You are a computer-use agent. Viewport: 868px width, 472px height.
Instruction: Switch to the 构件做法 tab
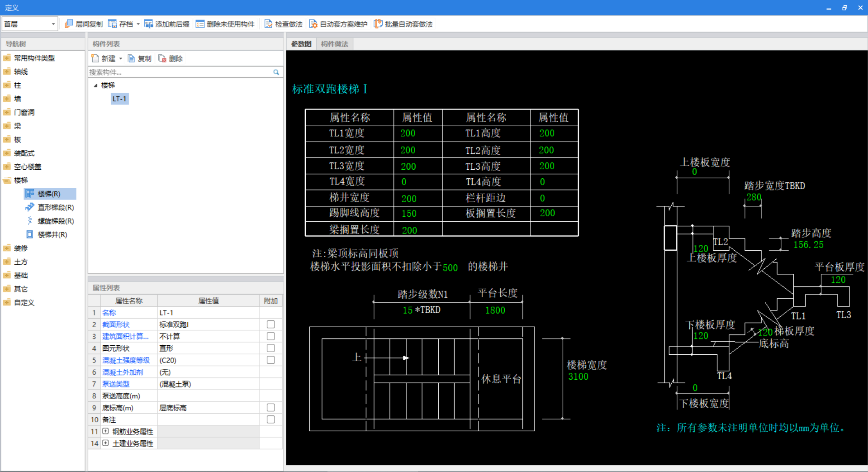pyautogui.click(x=335, y=44)
